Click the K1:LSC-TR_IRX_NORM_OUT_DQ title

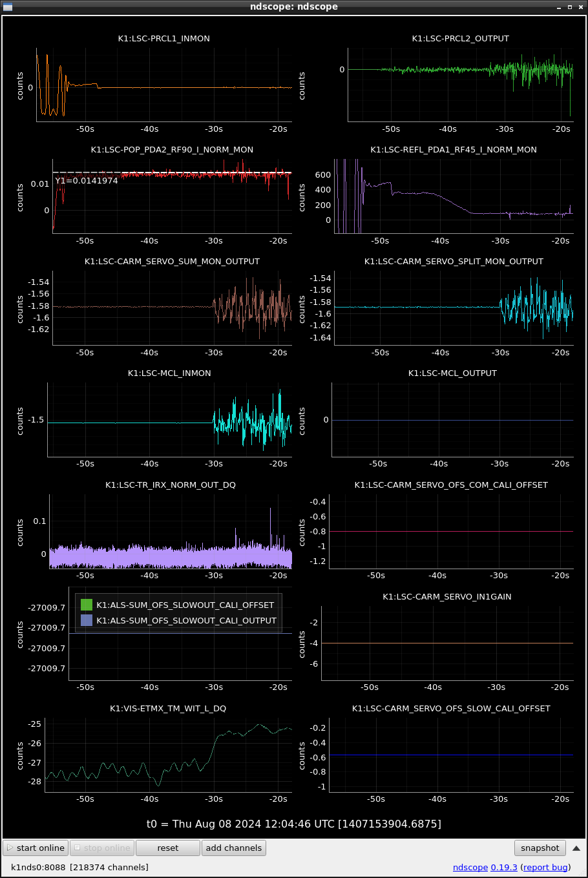[x=171, y=485]
